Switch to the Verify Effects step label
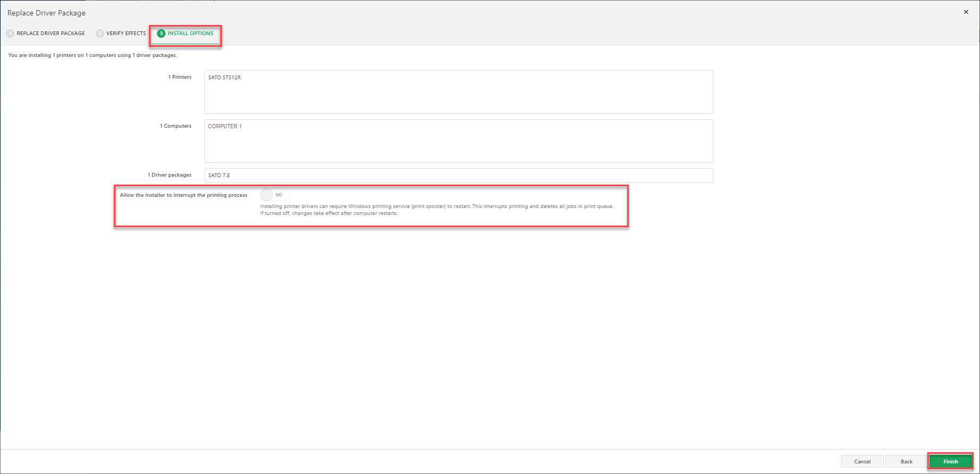This screenshot has height=474, width=980. pos(126,34)
